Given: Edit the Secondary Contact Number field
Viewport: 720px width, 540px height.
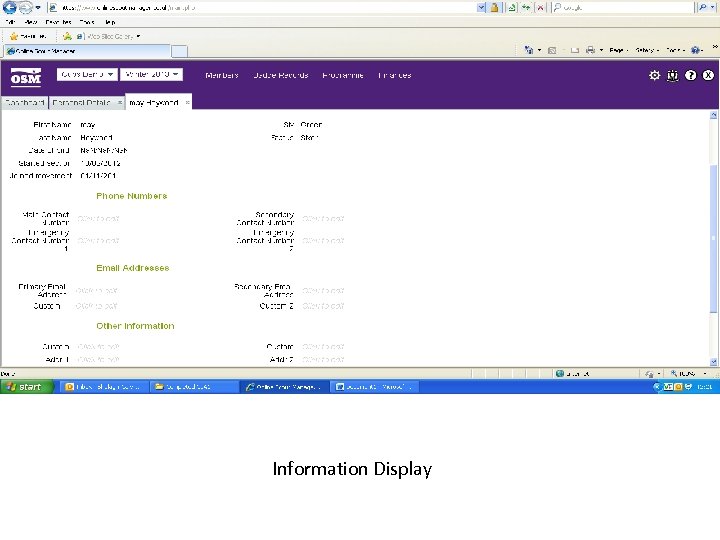Looking at the screenshot, I should (323, 219).
